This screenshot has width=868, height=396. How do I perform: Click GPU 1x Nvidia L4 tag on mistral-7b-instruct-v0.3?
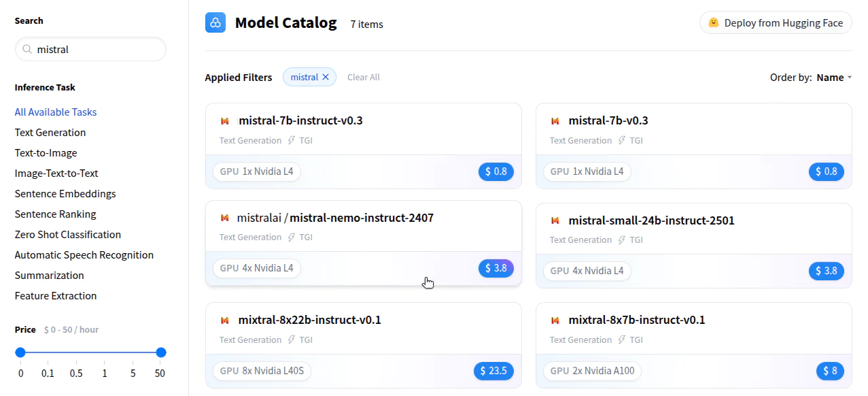click(x=257, y=171)
